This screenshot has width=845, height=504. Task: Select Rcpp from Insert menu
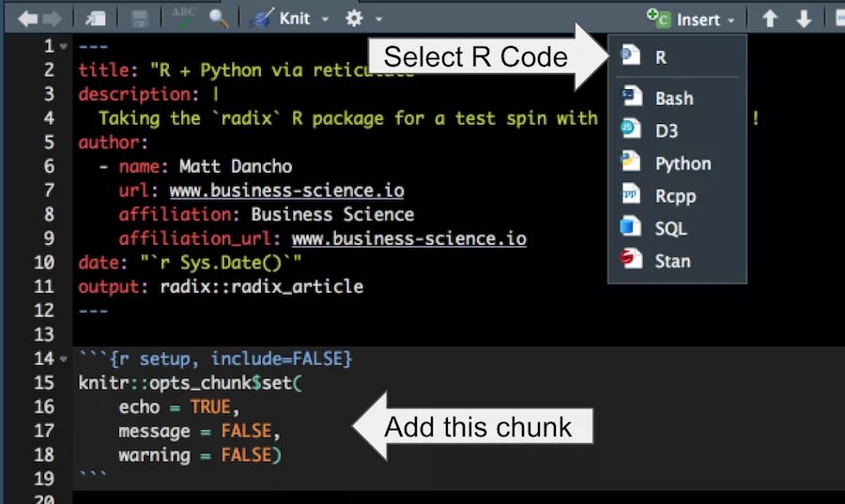677,196
